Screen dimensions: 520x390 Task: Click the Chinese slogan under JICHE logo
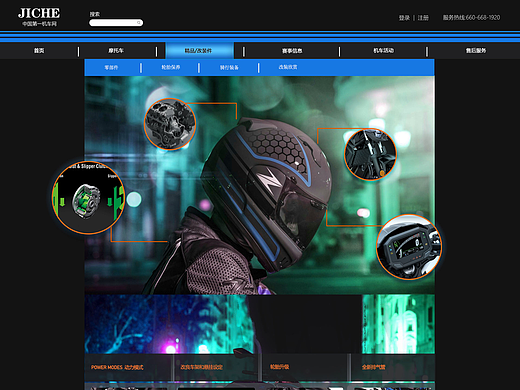[39, 24]
